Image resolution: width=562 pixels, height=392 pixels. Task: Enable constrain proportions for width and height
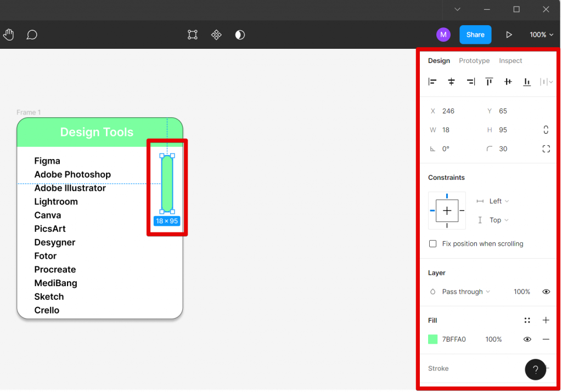pos(546,129)
